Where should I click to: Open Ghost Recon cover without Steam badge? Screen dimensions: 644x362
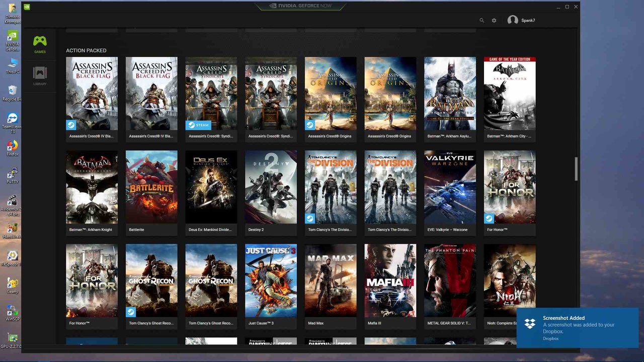click(211, 281)
